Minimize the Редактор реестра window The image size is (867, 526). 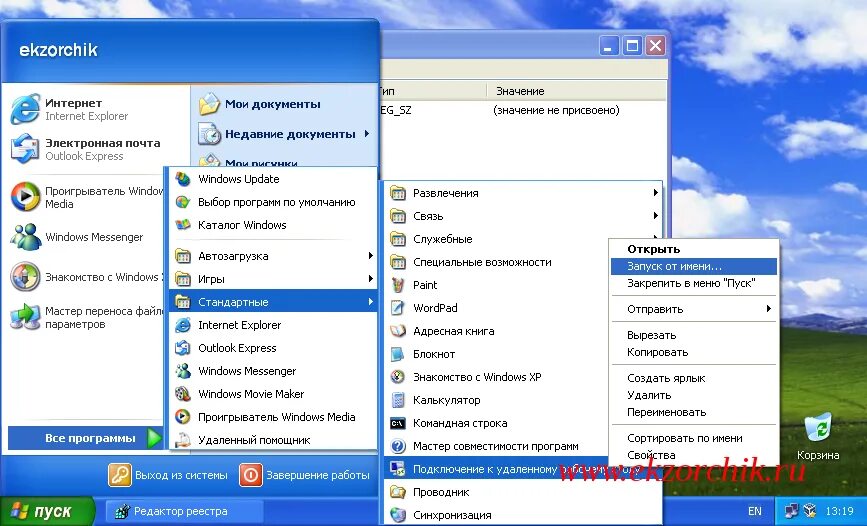pyautogui.click(x=609, y=46)
